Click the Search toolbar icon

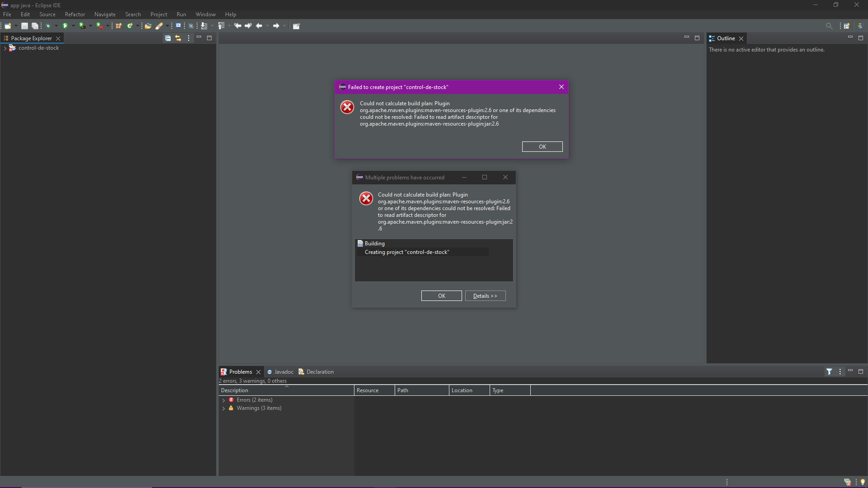829,26
